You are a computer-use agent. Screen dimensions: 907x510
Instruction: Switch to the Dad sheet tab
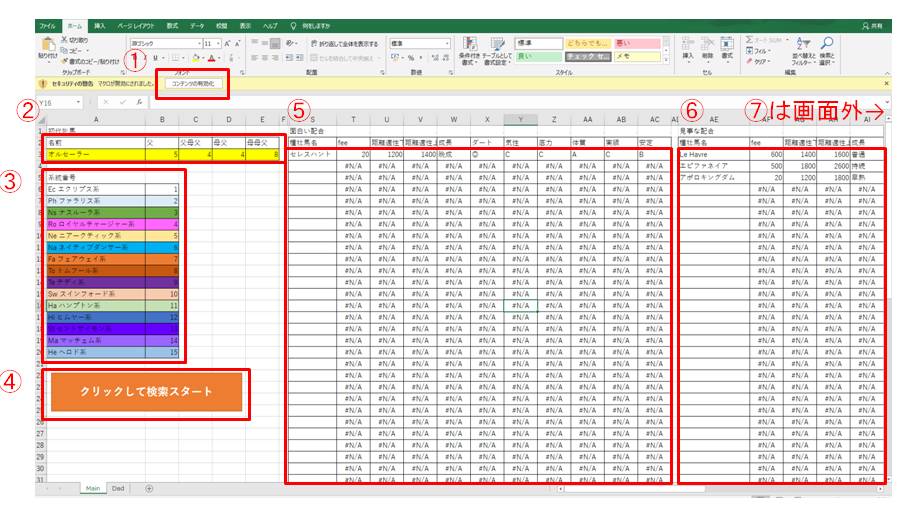(x=119, y=488)
